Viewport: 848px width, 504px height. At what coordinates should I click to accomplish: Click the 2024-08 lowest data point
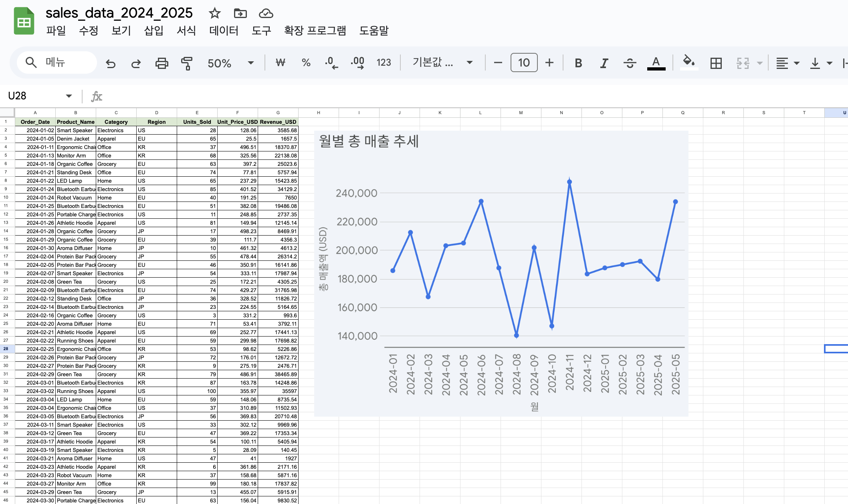pyautogui.click(x=517, y=335)
